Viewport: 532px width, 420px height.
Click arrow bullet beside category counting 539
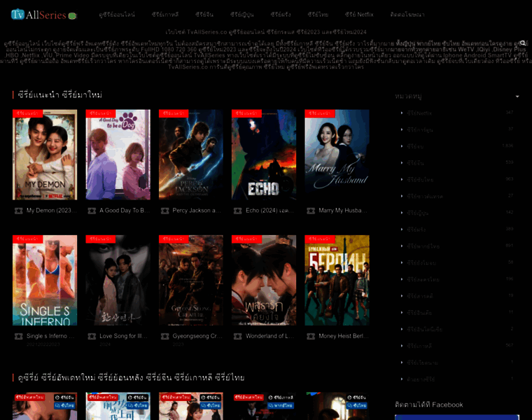click(402, 162)
